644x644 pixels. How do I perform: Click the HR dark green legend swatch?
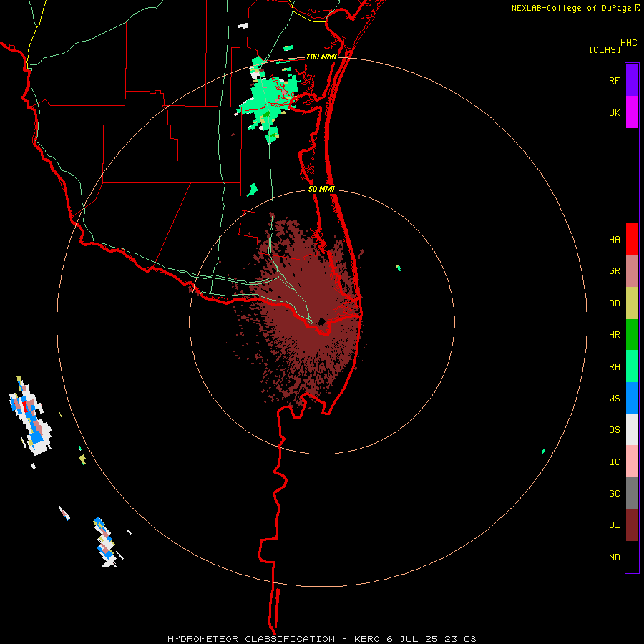pyautogui.click(x=632, y=335)
